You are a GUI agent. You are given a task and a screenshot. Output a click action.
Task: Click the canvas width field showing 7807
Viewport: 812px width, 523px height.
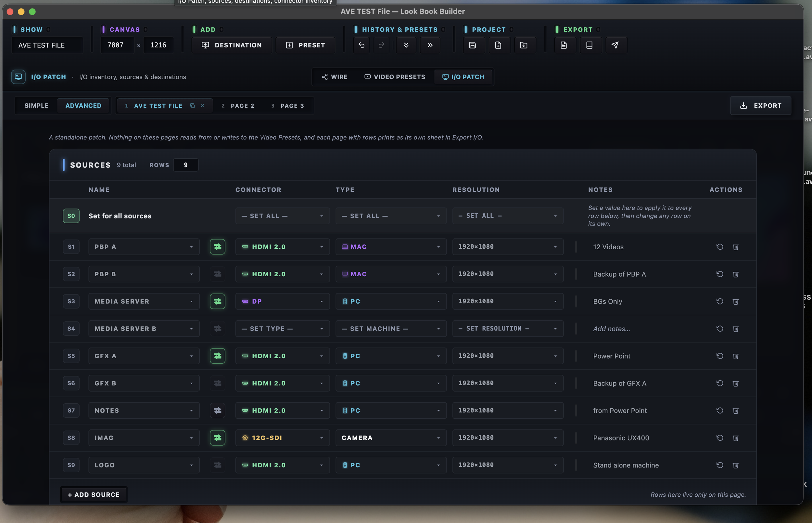tap(117, 45)
